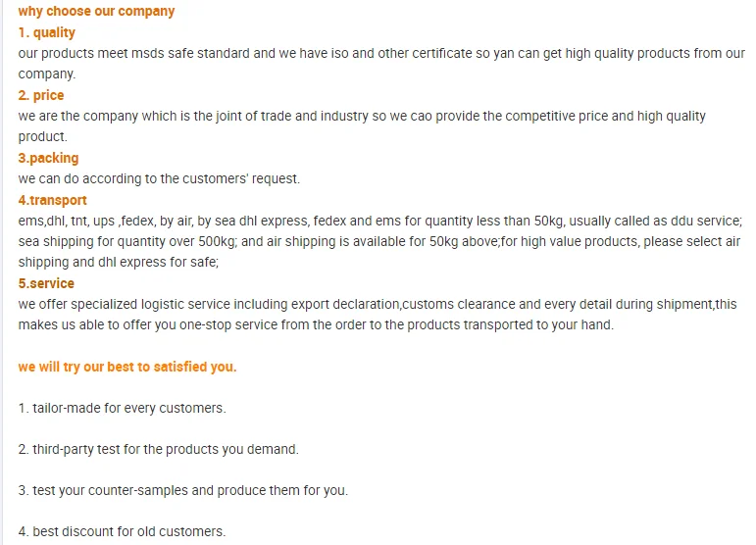
Task: Click the 'why choose our company' heading
Action: point(96,11)
